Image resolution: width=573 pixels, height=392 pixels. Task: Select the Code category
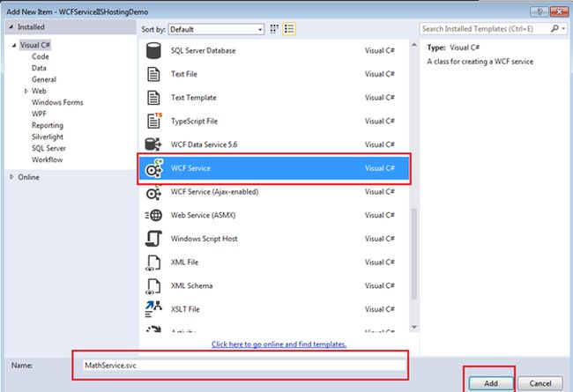click(x=41, y=56)
